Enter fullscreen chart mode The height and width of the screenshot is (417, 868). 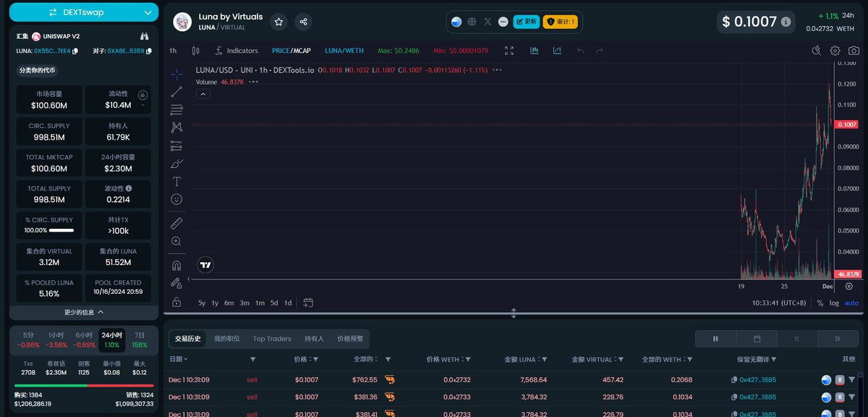click(x=509, y=51)
